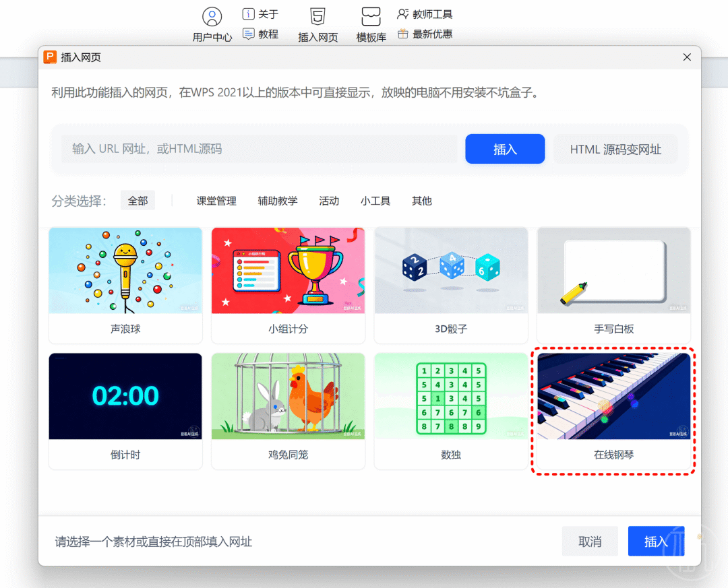Viewport: 728px width, 588px height.
Task: Select the 鸡兔同笼 cage thumbnail
Action: click(288, 396)
